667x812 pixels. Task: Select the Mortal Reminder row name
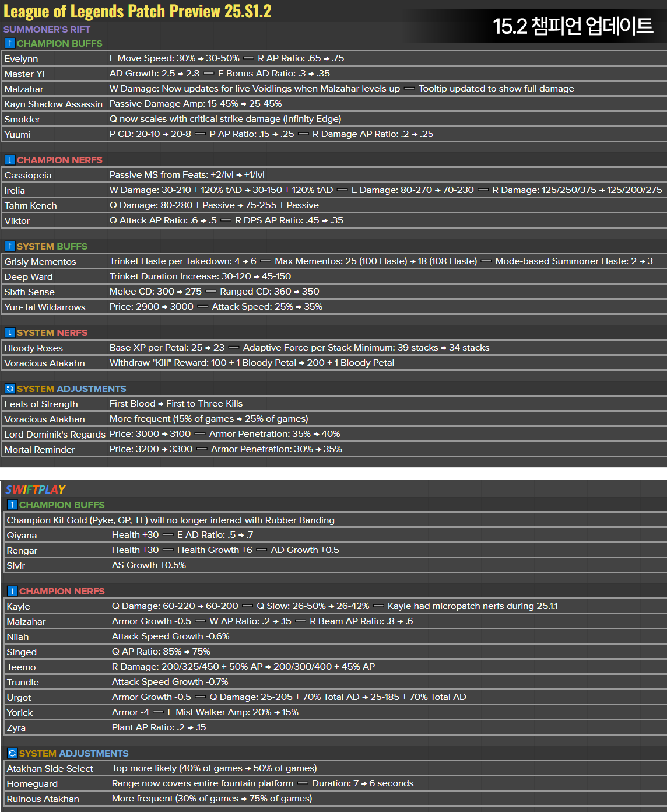point(40,449)
